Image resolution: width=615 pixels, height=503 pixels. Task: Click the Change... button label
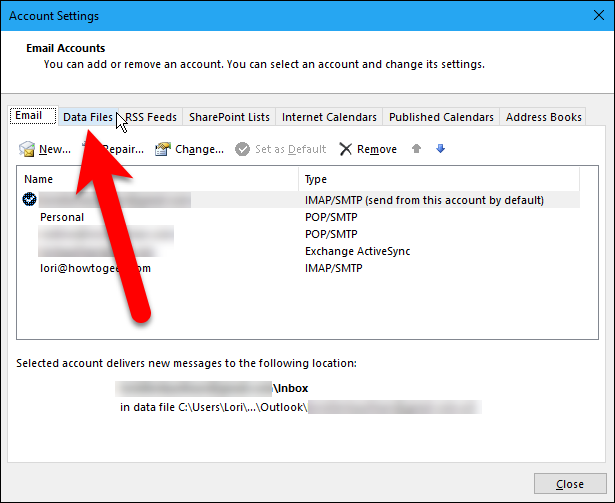(x=199, y=149)
